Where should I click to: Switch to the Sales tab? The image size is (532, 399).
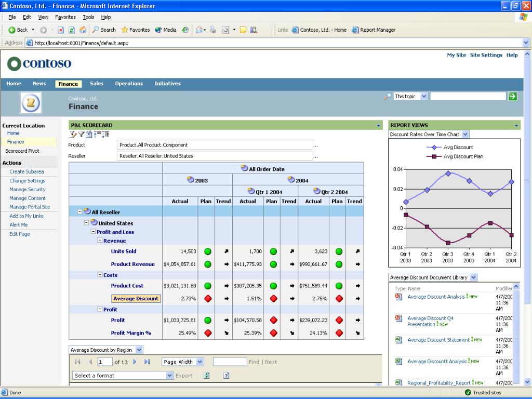[97, 84]
